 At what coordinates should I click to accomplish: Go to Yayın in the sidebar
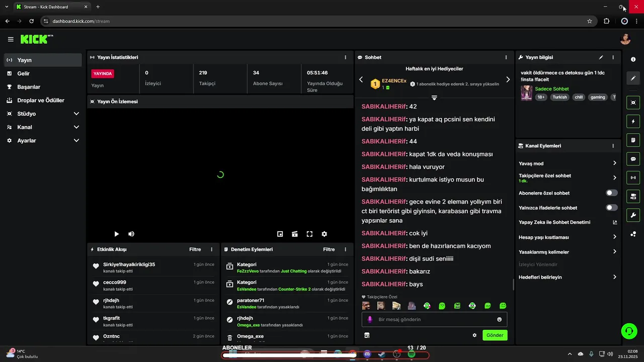point(43,60)
